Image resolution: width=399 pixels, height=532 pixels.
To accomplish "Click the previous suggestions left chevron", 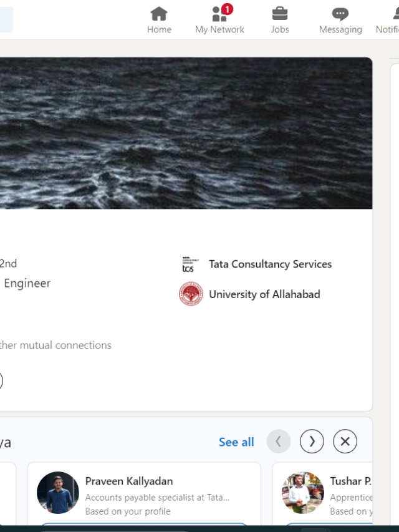I will point(279,442).
